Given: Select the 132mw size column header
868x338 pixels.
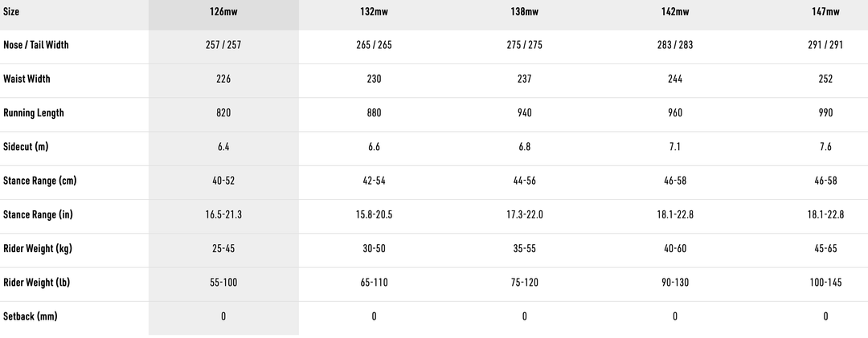Looking at the screenshot, I should (374, 12).
